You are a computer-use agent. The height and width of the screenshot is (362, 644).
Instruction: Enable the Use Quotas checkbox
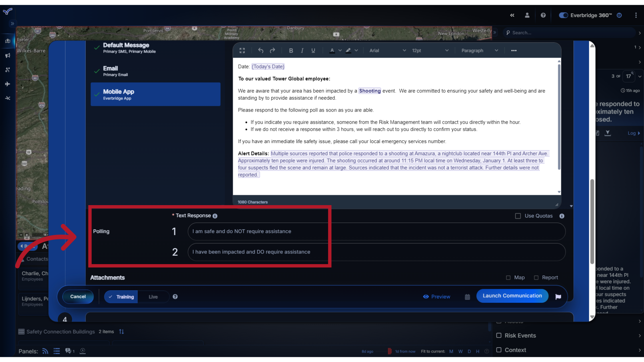(518, 216)
